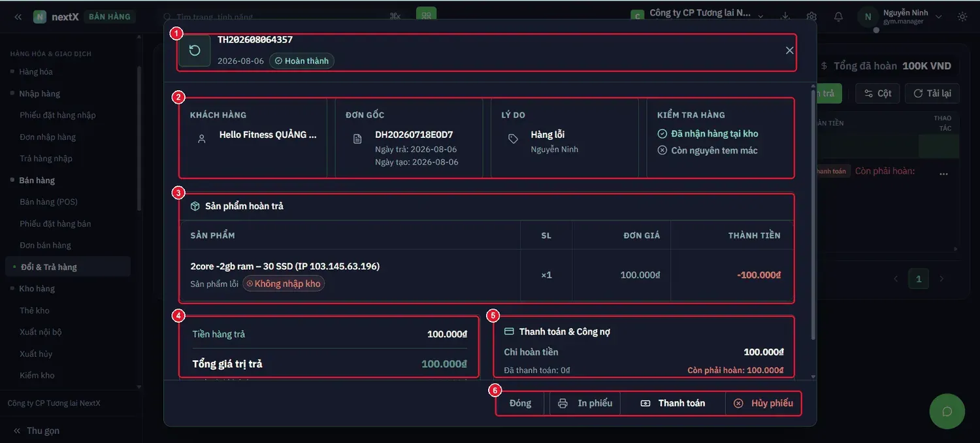Print the slip with In phiếu
980x443 pixels.
(x=585, y=403)
